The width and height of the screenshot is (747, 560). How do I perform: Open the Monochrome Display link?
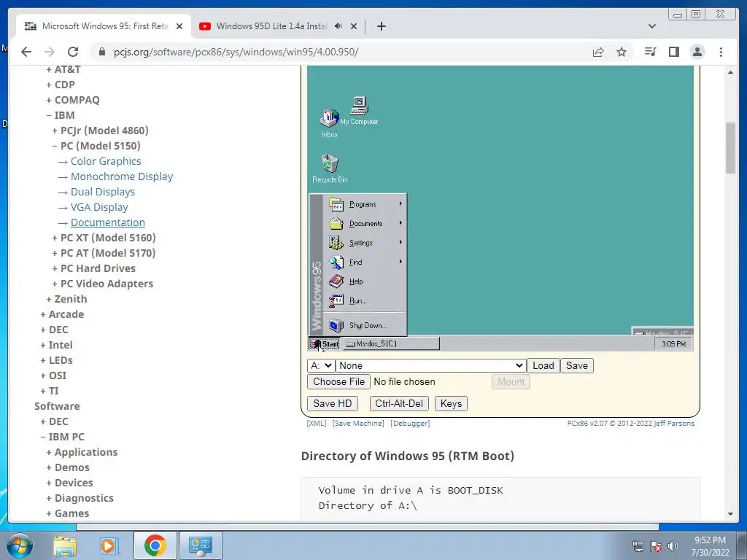click(122, 176)
